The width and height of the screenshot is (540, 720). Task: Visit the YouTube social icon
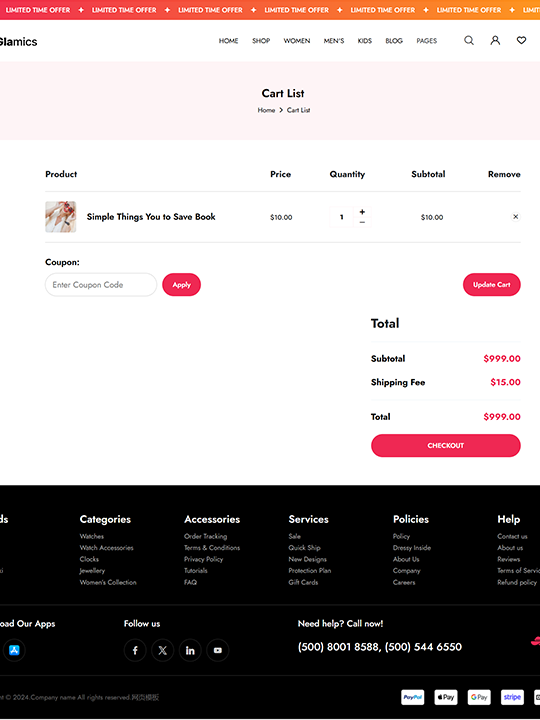218,650
